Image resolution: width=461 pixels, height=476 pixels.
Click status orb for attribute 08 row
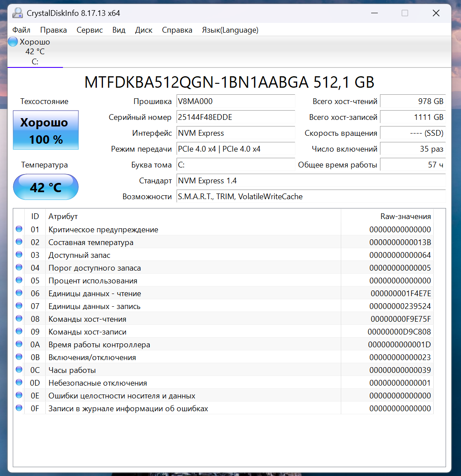19,318
